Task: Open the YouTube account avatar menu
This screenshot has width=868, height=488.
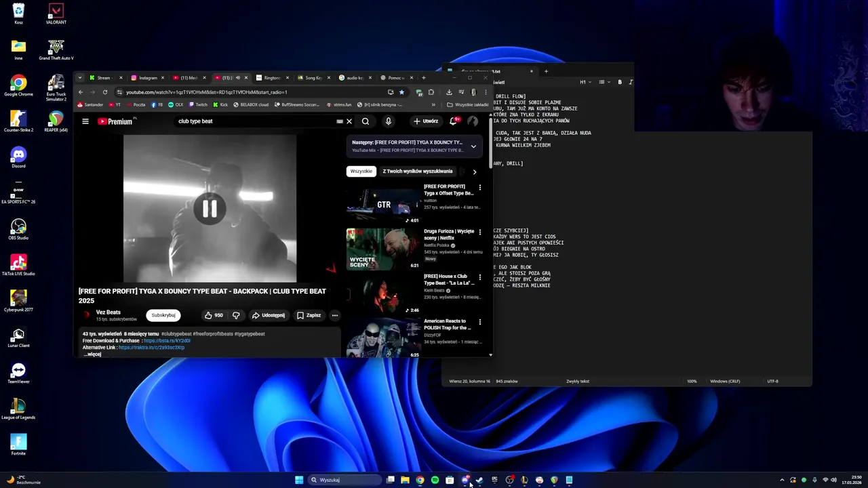Action: pyautogui.click(x=473, y=121)
